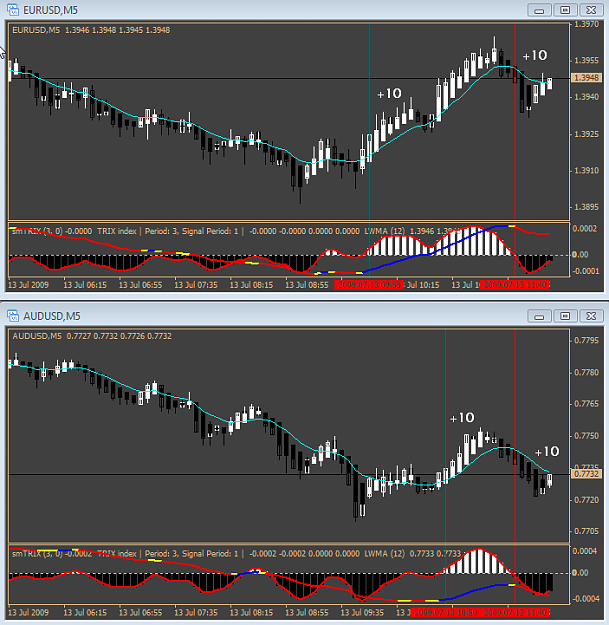Screen dimensions: 609x625
Task: Click the 1.3970 price level on EURUSD scale
Action: point(586,24)
